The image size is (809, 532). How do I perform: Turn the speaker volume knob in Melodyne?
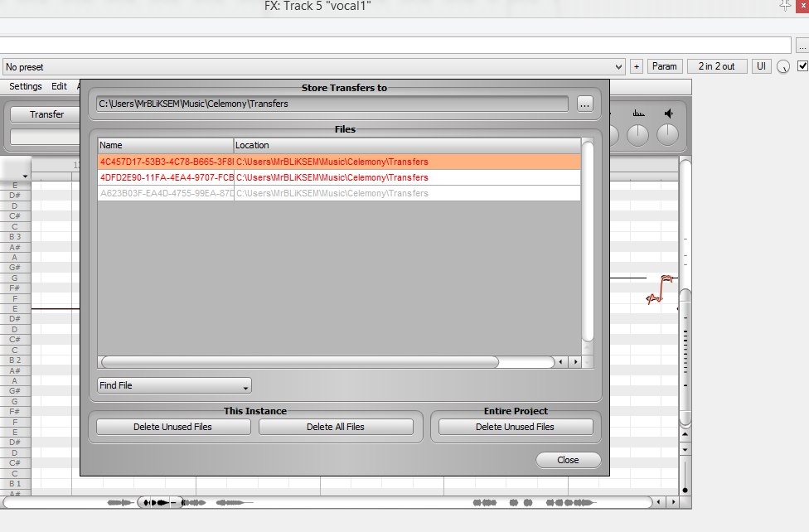667,133
